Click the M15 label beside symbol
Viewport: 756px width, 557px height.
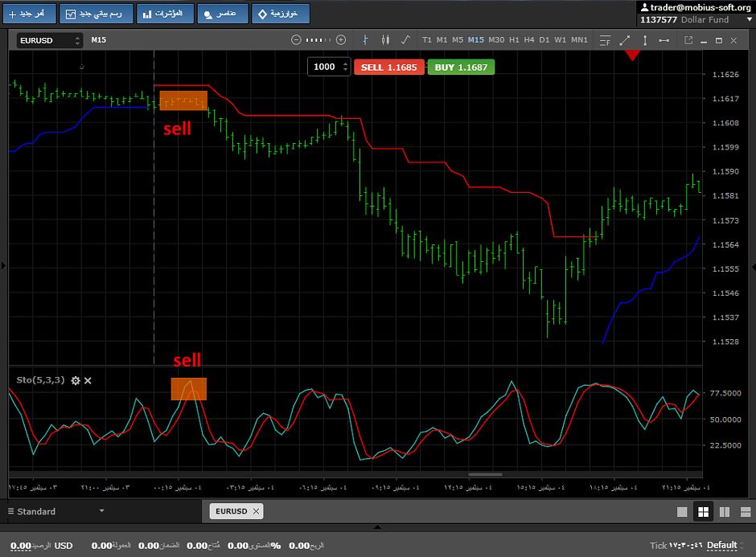[98, 40]
